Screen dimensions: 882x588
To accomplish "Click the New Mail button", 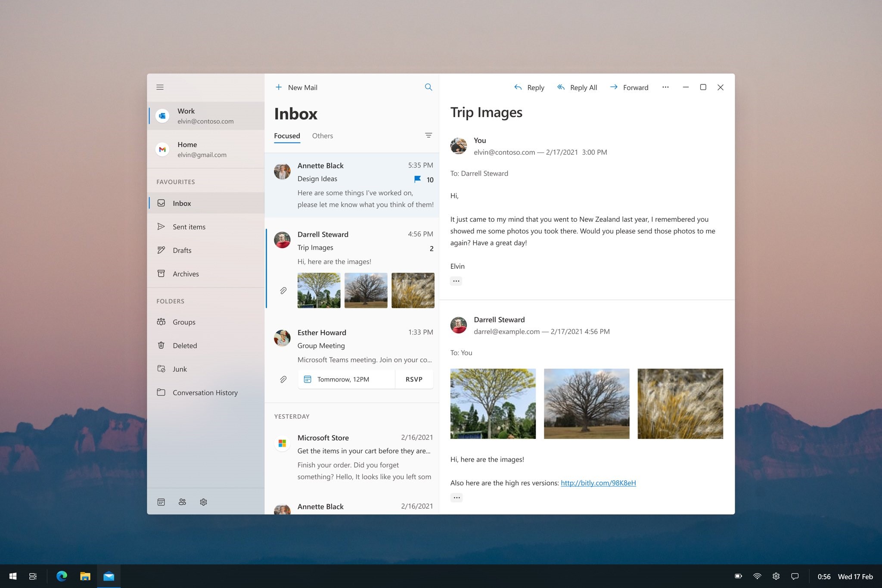I will (296, 87).
